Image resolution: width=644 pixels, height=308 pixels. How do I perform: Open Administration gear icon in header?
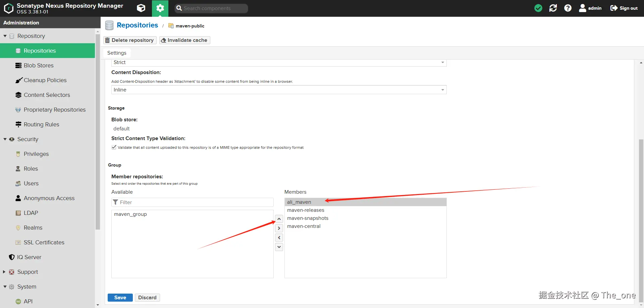click(x=160, y=8)
